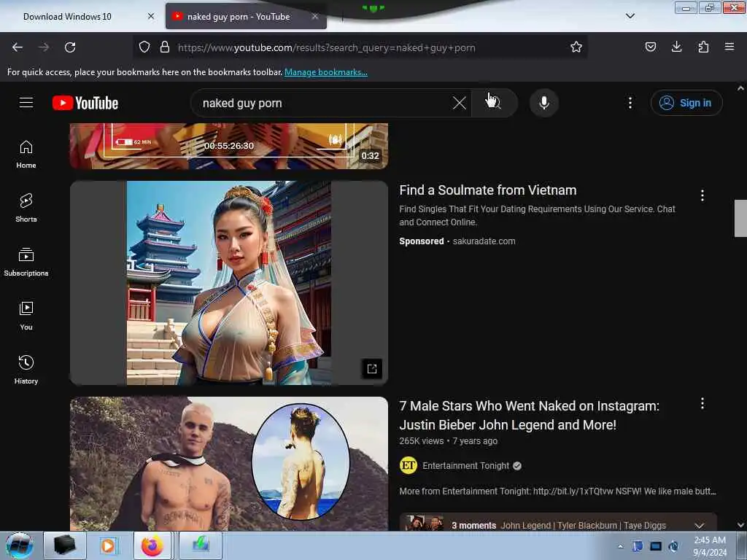Open the Justin Bieber video thumbnail
This screenshot has height=560, width=747.
(229, 464)
